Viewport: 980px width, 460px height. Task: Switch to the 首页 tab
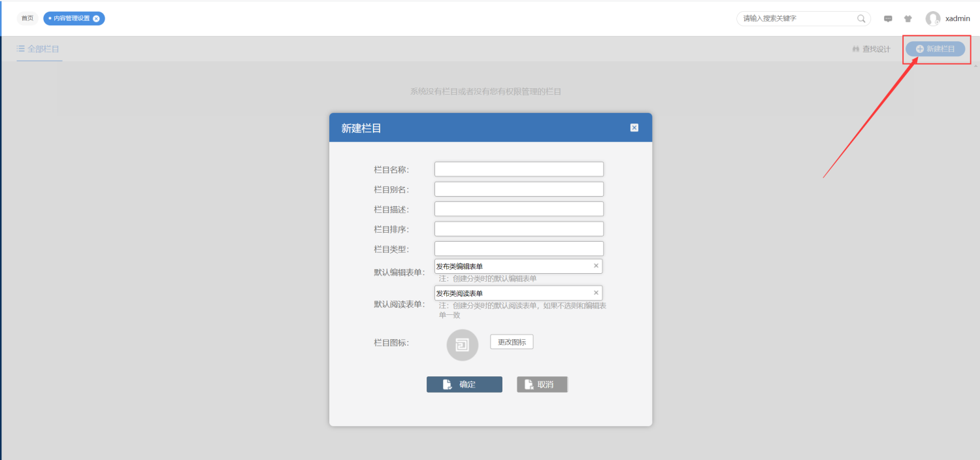click(27, 18)
